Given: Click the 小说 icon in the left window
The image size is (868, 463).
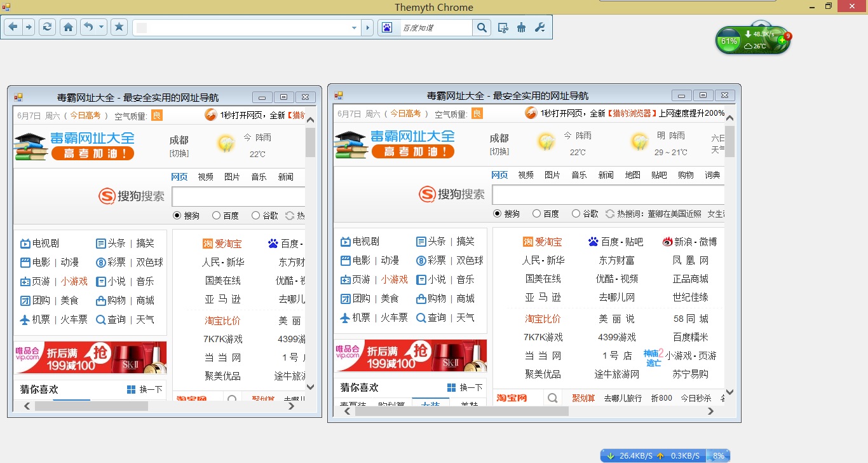Looking at the screenshot, I should [x=100, y=281].
